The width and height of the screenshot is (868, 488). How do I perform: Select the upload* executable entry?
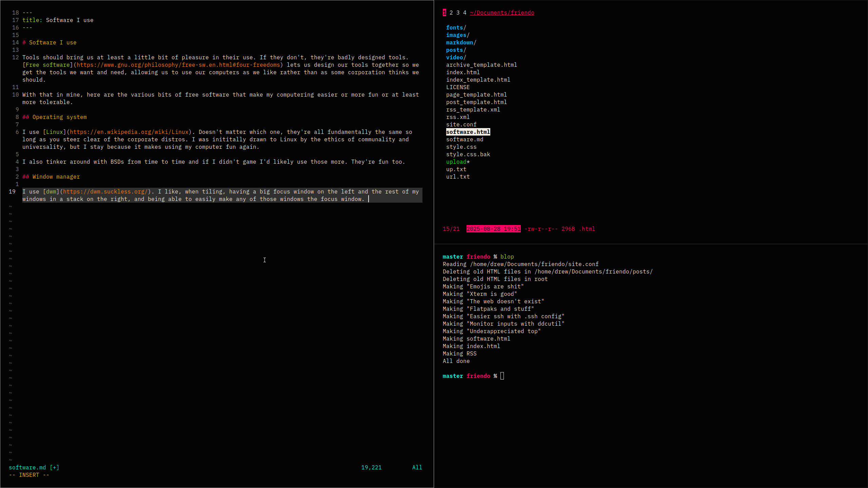click(x=458, y=162)
